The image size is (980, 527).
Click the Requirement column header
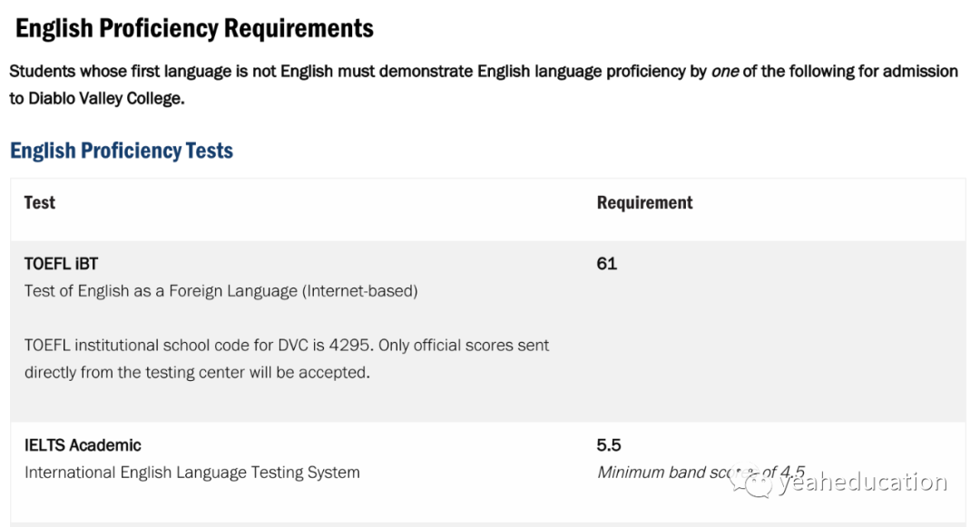(x=644, y=202)
